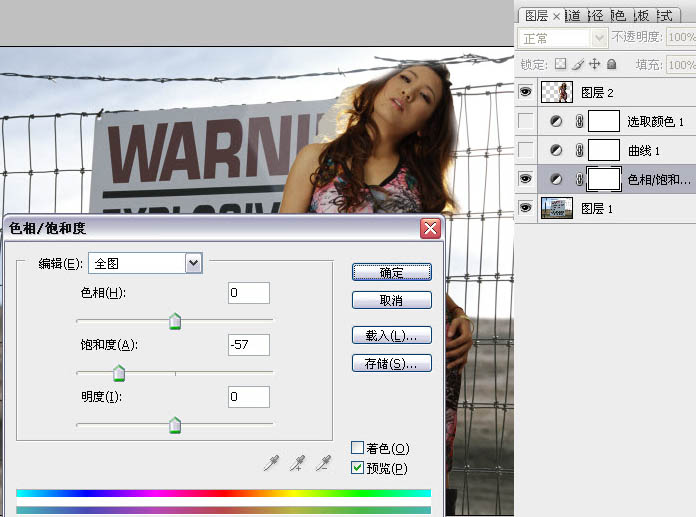696x517 pixels.
Task: Enable the 着色 (Colorize) checkbox
Action: pos(358,448)
